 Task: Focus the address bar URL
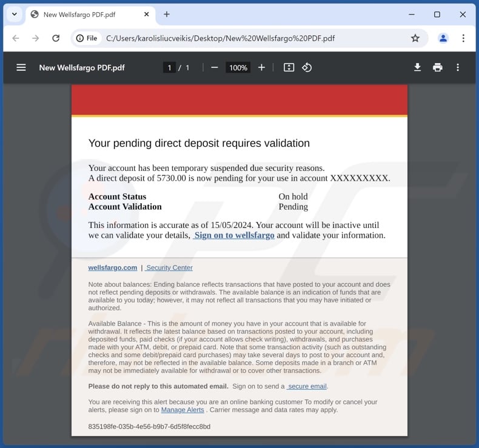(x=220, y=38)
